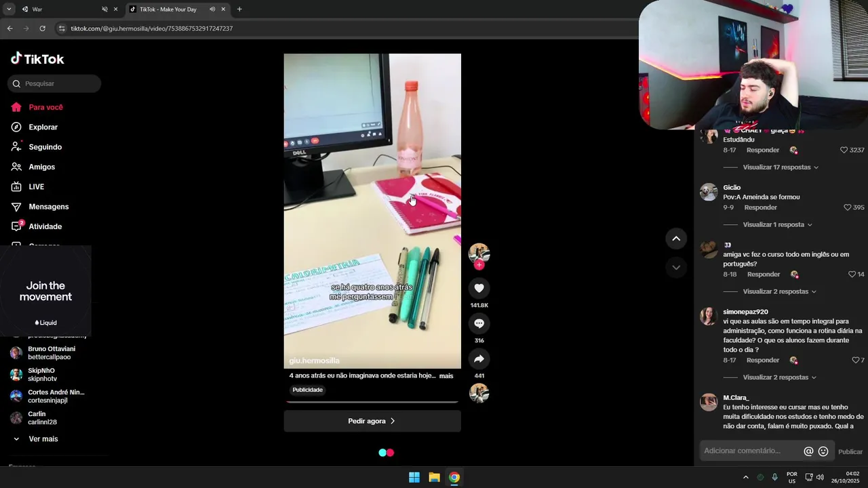Reply to the Estudându comment
Screen dimensions: 868x488
click(763, 150)
